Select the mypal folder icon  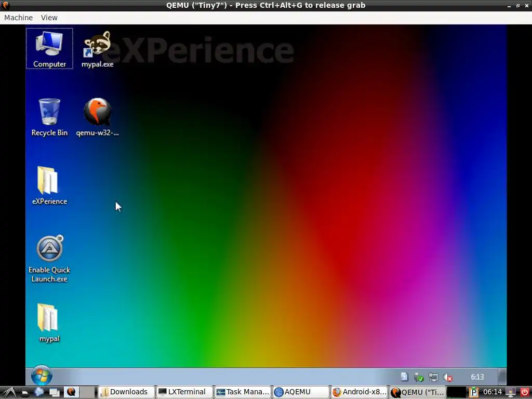point(49,323)
